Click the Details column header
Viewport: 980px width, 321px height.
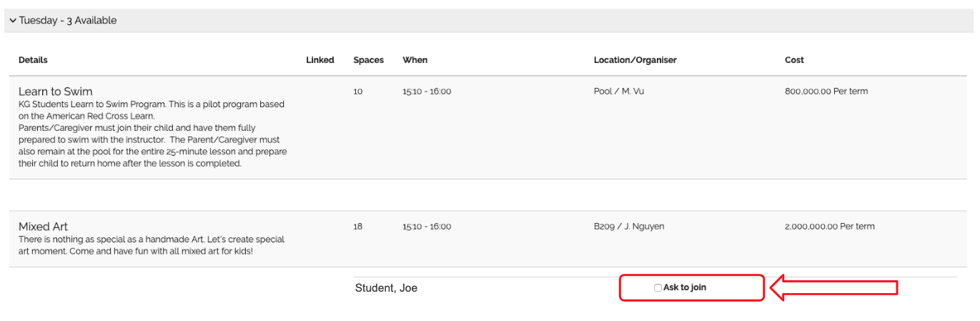(x=33, y=60)
